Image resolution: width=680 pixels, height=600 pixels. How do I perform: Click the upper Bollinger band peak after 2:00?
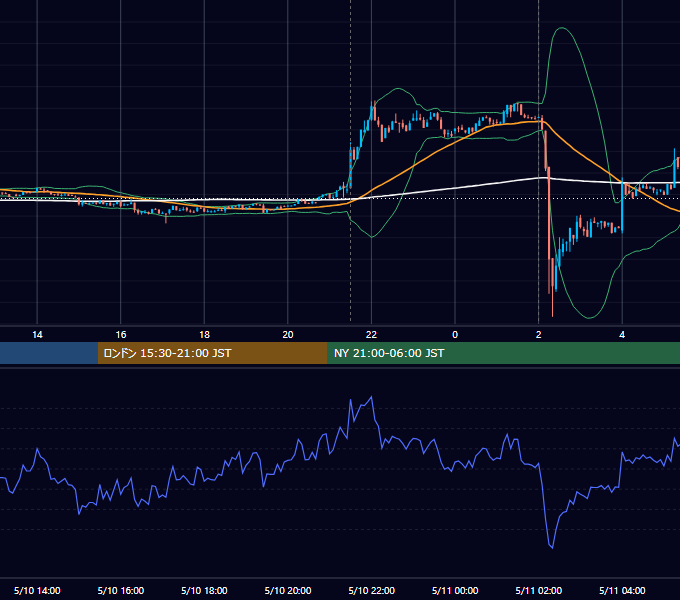562,28
